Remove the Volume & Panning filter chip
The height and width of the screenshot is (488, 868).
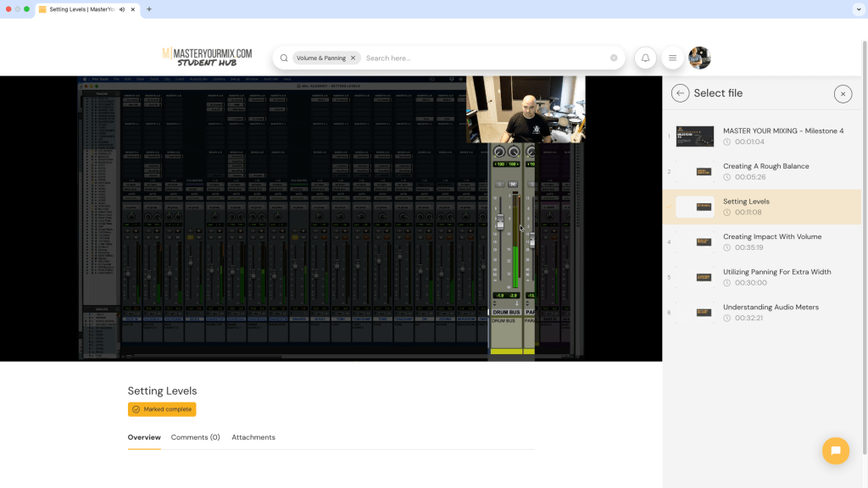tap(353, 58)
